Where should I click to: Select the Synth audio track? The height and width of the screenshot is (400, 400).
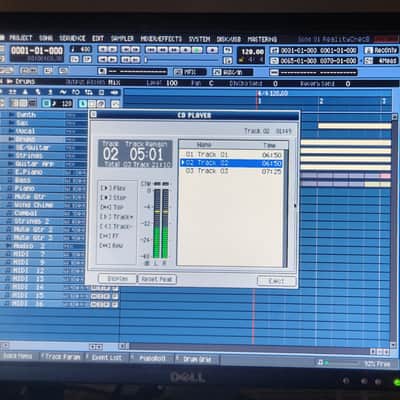pyautogui.click(x=26, y=115)
